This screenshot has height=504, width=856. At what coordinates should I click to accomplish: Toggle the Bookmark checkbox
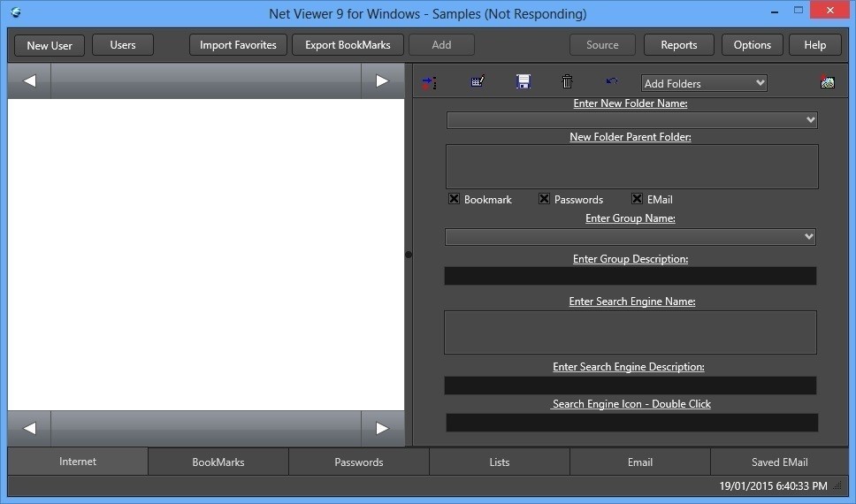point(455,199)
